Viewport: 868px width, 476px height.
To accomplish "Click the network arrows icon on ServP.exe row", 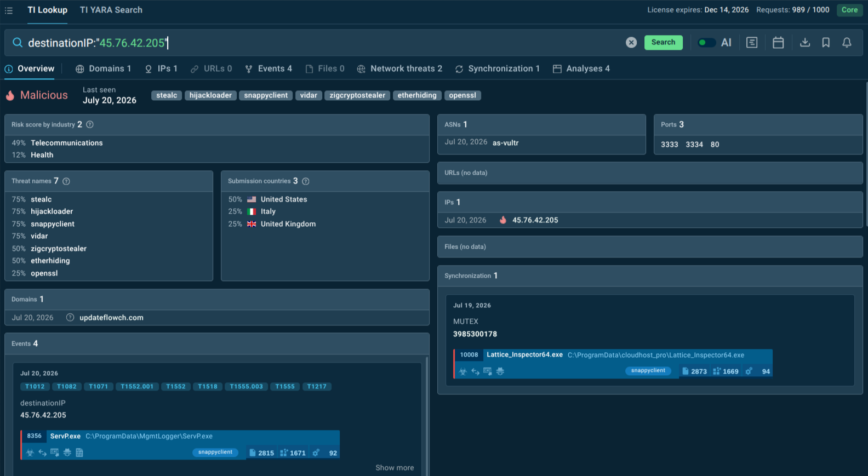I will coord(42,453).
